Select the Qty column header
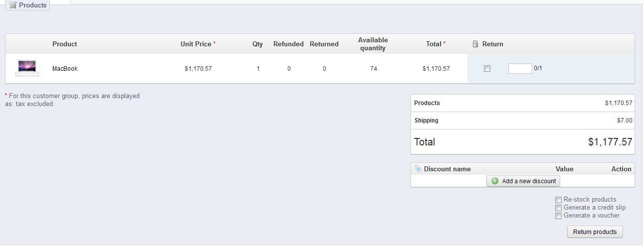 click(257, 44)
